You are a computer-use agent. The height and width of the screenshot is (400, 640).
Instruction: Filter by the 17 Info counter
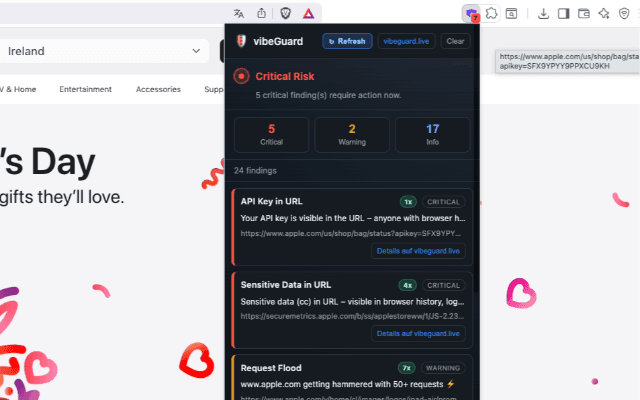tap(432, 135)
